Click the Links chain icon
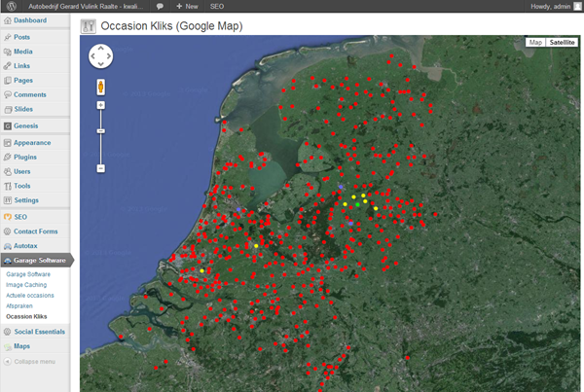The image size is (584, 392). point(8,66)
